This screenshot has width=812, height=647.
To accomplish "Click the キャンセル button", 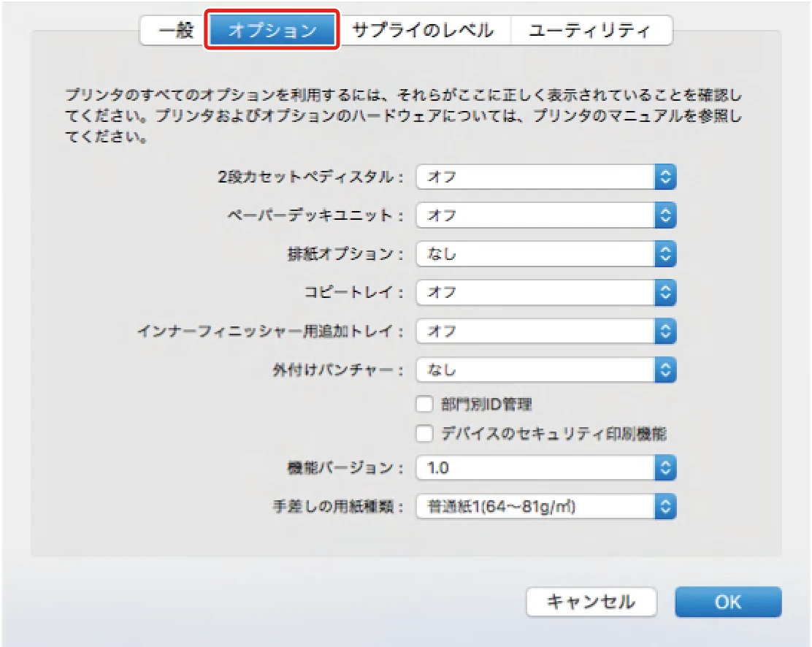I will 591,602.
